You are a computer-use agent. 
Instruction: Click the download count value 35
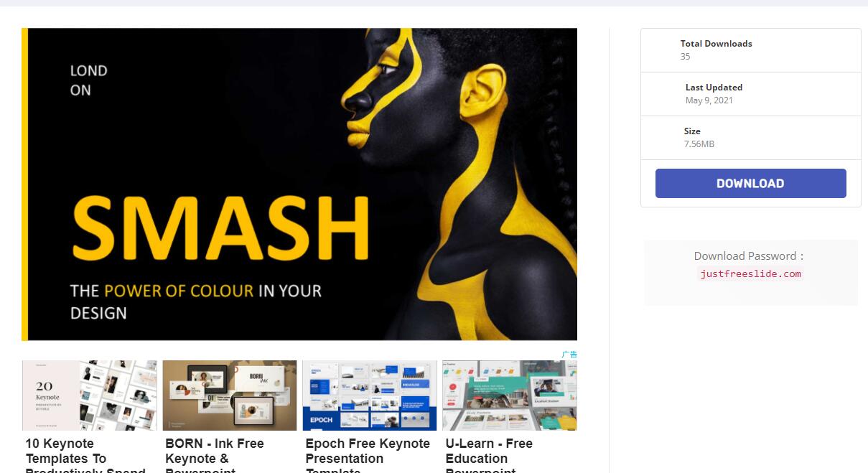[x=685, y=57]
